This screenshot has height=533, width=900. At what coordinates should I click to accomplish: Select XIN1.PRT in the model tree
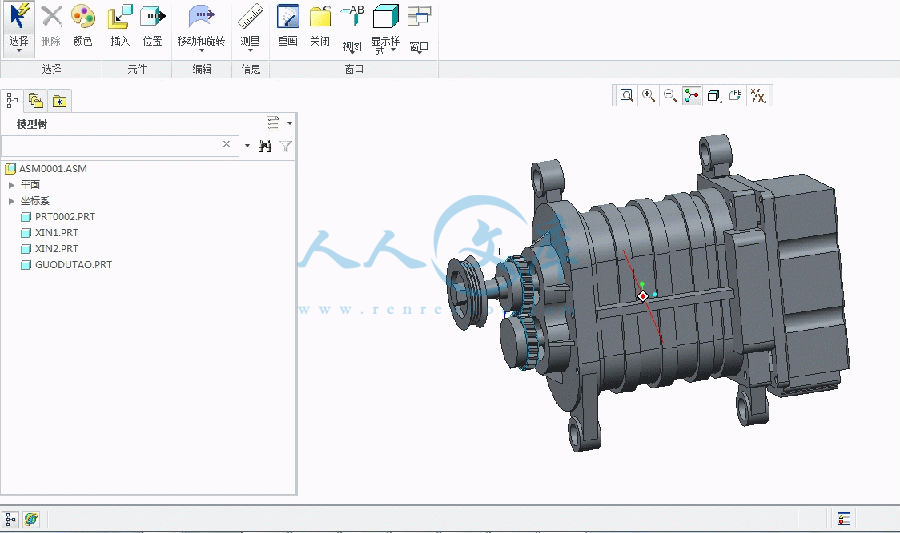coord(56,233)
